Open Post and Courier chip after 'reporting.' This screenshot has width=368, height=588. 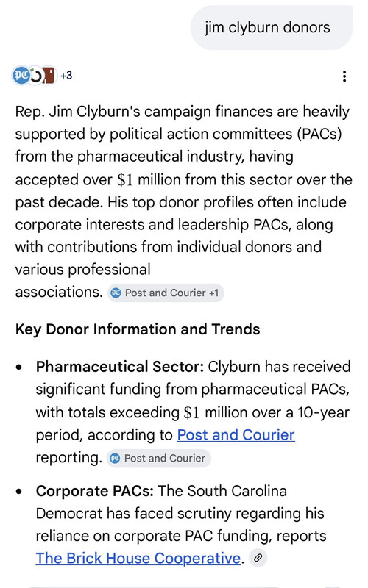(158, 458)
